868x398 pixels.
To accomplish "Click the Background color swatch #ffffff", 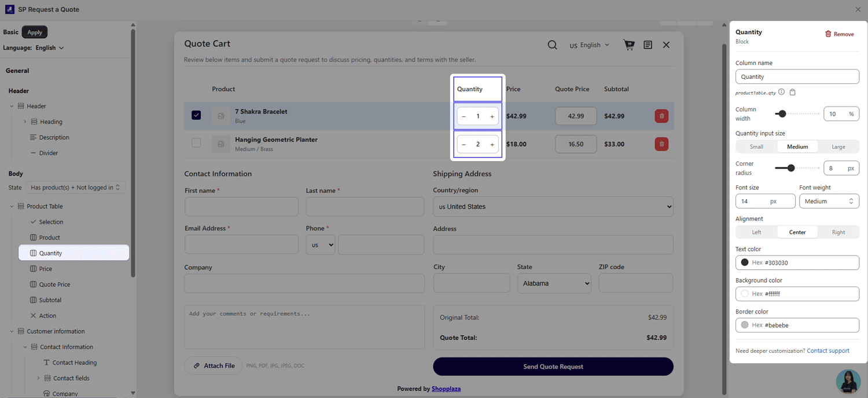I will [745, 294].
